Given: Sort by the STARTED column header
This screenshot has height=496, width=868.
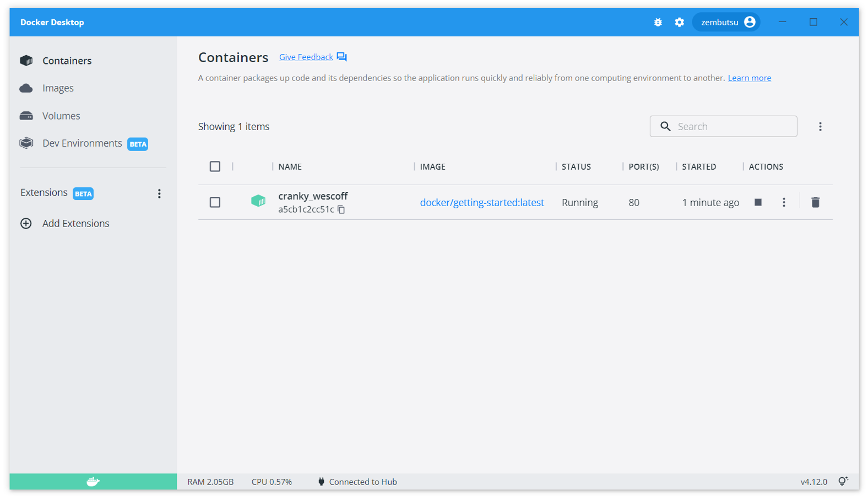Looking at the screenshot, I should click(x=699, y=166).
